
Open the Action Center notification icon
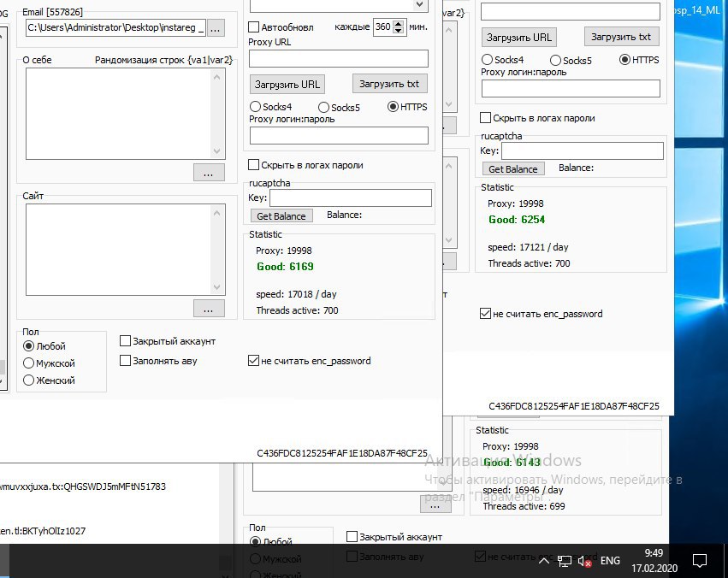point(699,561)
